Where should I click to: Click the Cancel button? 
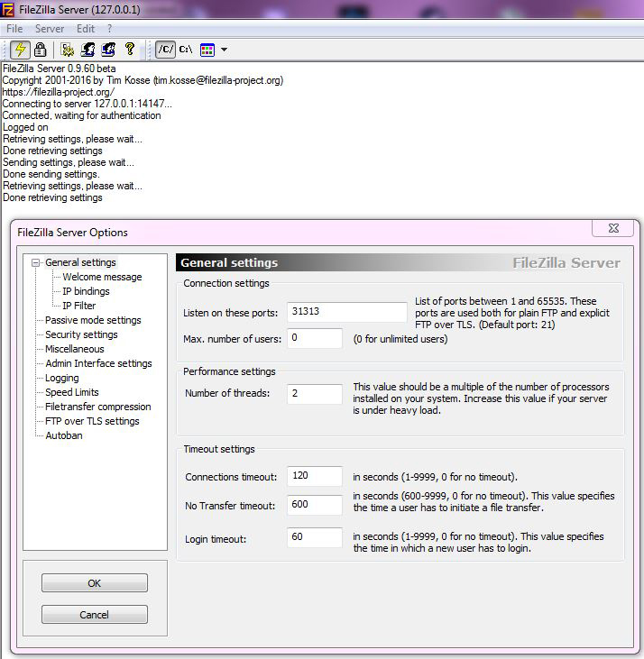(x=95, y=615)
